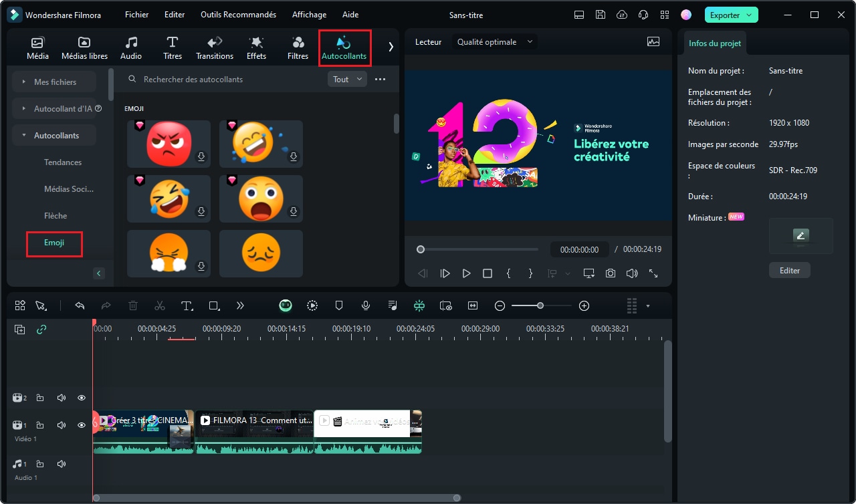The image size is (856, 504).
Task: Open the Média tab
Action: click(x=37, y=48)
